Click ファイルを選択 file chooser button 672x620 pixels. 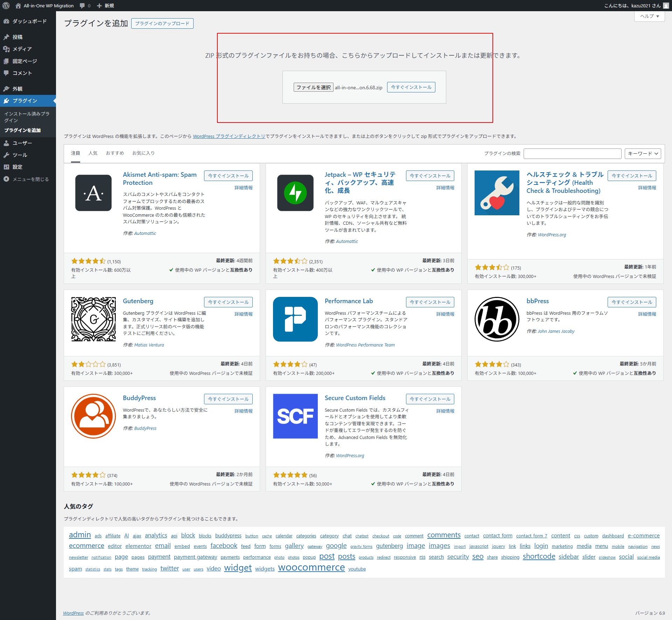[313, 87]
